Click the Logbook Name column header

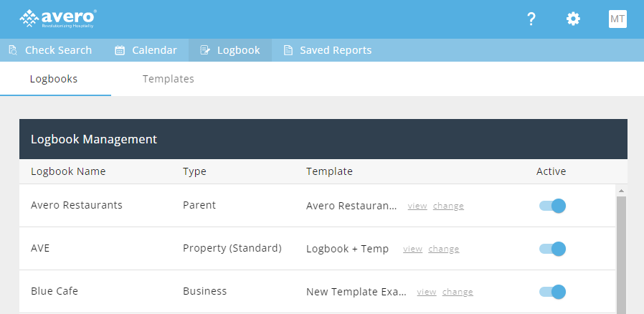coord(68,171)
